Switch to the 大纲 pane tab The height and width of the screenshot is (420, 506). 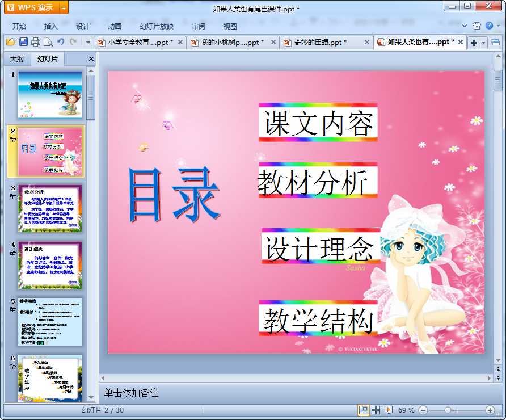17,59
